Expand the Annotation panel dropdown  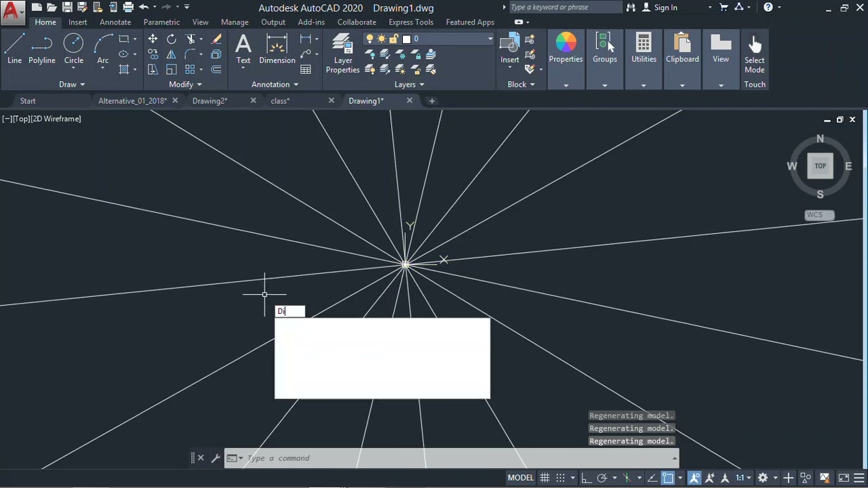(275, 84)
